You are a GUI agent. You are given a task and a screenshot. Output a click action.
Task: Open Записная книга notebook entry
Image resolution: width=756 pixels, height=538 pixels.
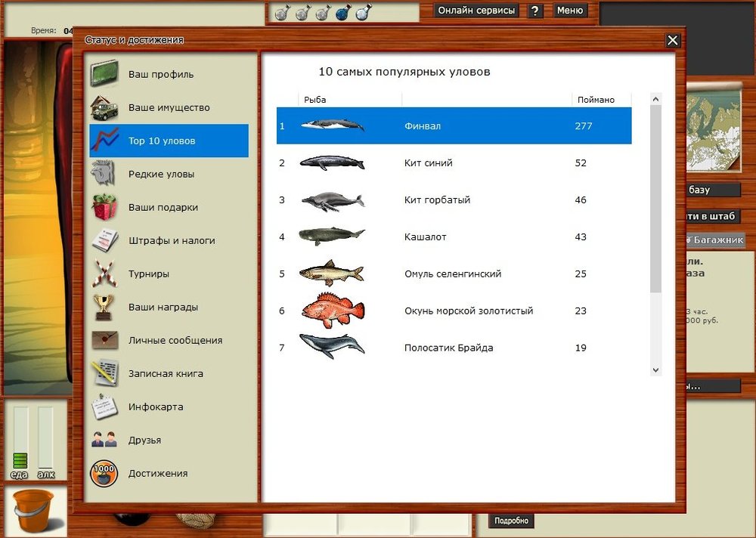(x=166, y=373)
